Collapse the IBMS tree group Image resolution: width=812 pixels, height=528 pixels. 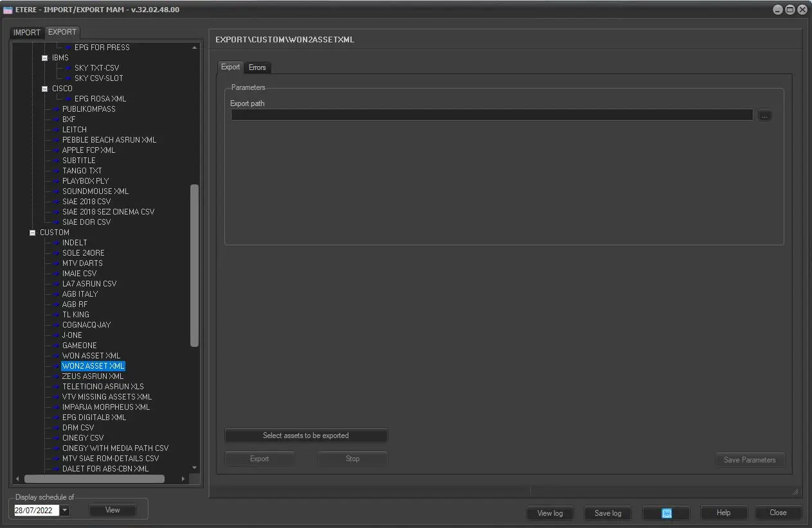coord(45,58)
